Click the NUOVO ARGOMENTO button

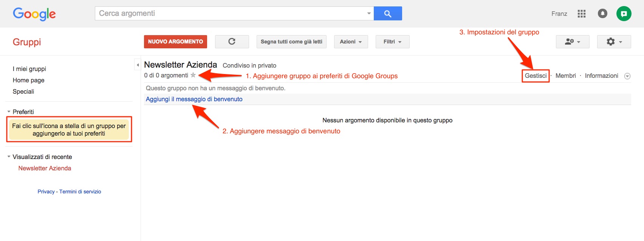click(x=175, y=42)
